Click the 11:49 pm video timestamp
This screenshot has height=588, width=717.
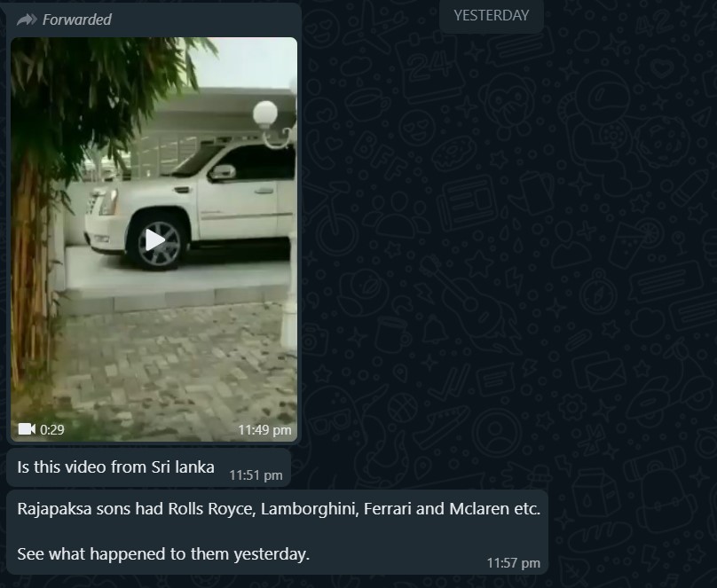click(x=264, y=430)
